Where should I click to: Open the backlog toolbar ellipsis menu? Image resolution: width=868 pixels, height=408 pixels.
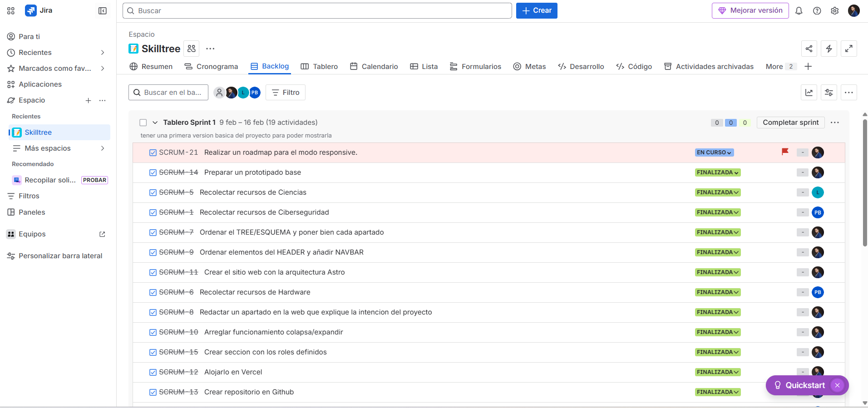coord(849,93)
